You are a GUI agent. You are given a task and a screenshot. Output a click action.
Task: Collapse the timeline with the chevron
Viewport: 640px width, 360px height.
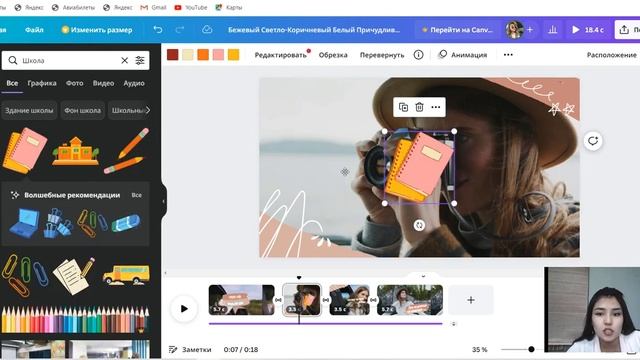(423, 276)
